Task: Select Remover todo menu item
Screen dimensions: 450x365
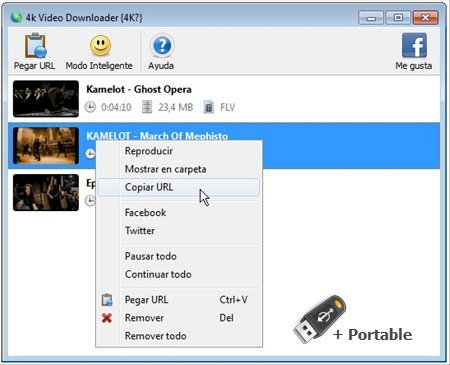Action: pyautogui.click(x=179, y=336)
